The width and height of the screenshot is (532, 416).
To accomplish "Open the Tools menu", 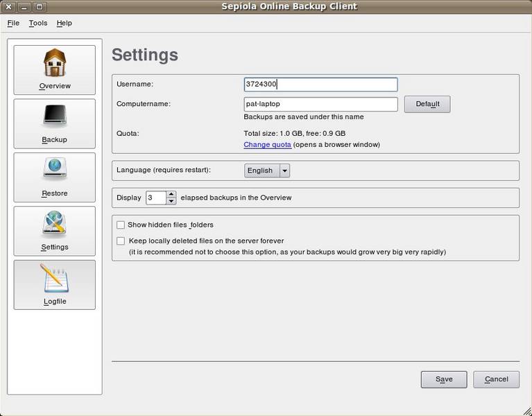I will (38, 23).
